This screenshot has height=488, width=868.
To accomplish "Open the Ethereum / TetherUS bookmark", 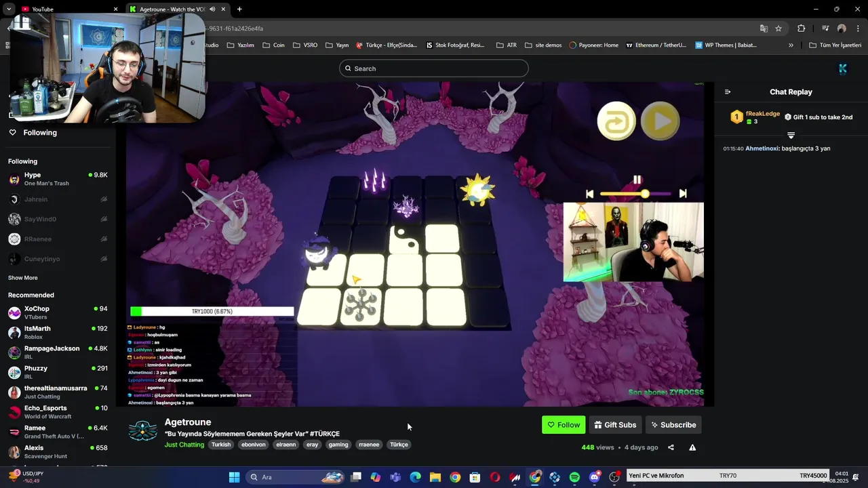I will [656, 45].
